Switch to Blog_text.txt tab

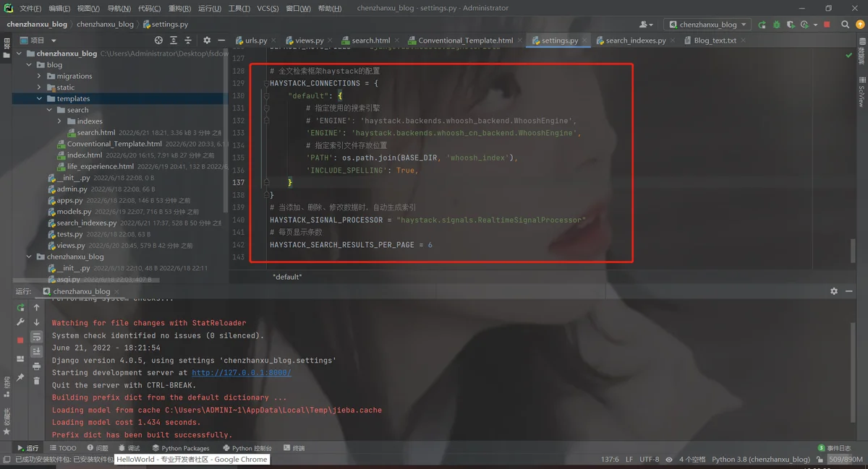tap(715, 40)
